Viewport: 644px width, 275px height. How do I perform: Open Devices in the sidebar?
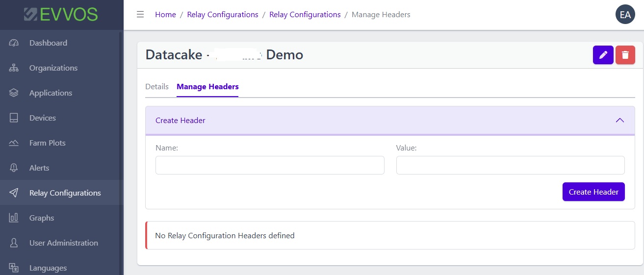(x=43, y=118)
